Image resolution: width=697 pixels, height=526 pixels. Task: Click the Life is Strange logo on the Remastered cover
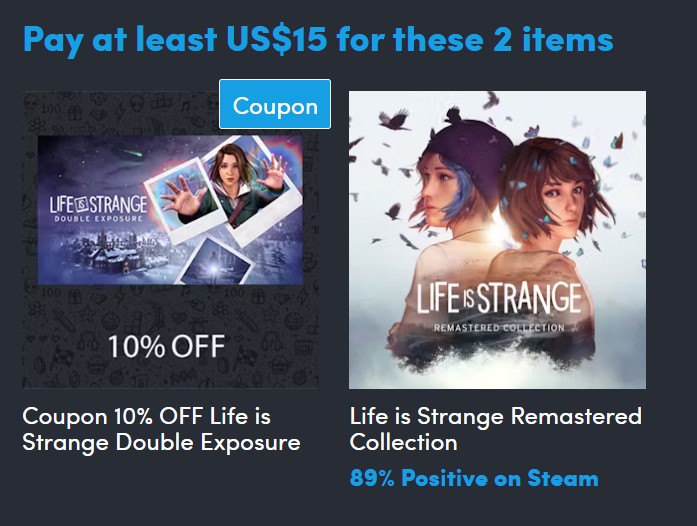tap(497, 300)
